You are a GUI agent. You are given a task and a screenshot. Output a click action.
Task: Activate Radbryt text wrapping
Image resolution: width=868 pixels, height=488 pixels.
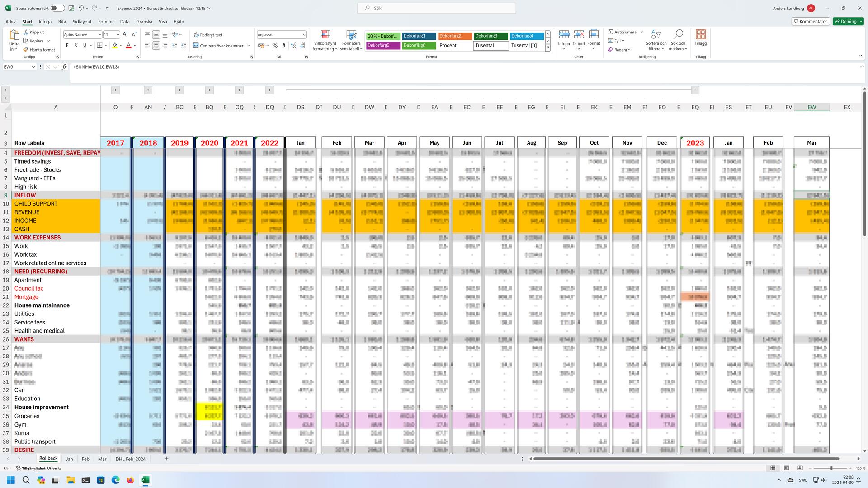click(209, 34)
